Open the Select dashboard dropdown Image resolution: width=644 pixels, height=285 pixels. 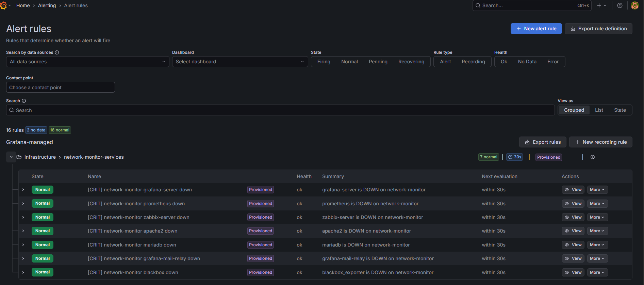[x=240, y=62]
